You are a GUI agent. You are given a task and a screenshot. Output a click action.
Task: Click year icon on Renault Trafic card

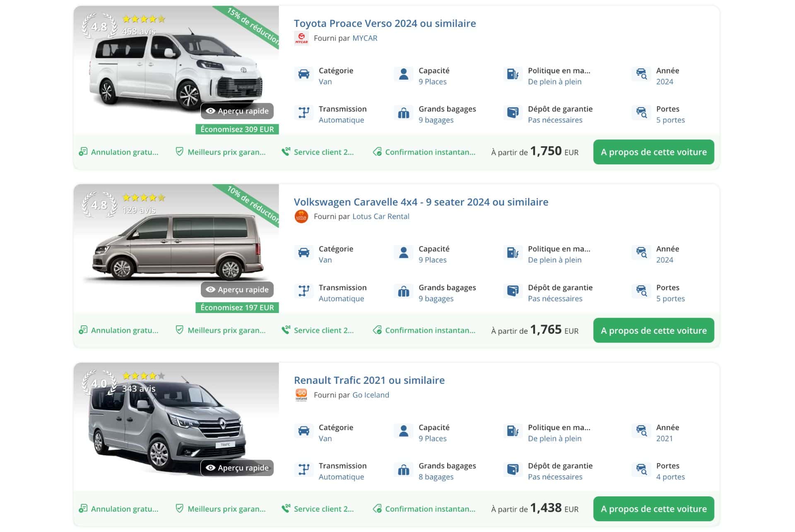641,431
